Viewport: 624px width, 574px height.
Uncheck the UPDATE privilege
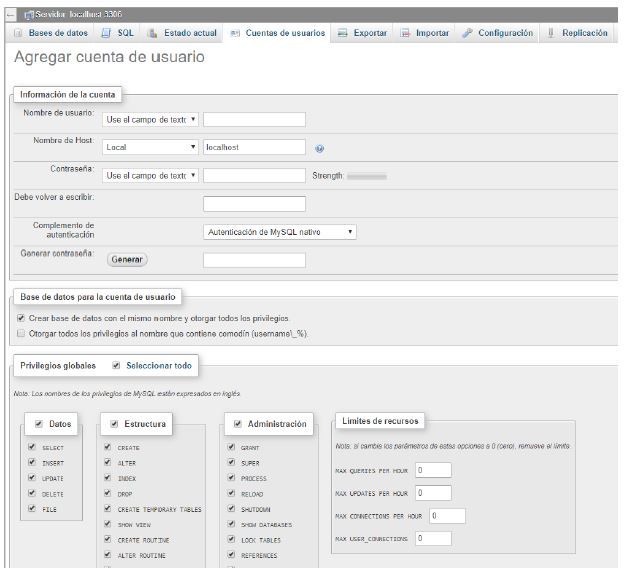(32, 477)
